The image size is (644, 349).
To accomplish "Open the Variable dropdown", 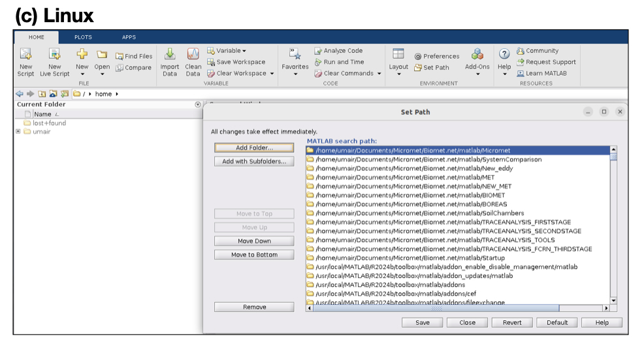I will point(227,50).
